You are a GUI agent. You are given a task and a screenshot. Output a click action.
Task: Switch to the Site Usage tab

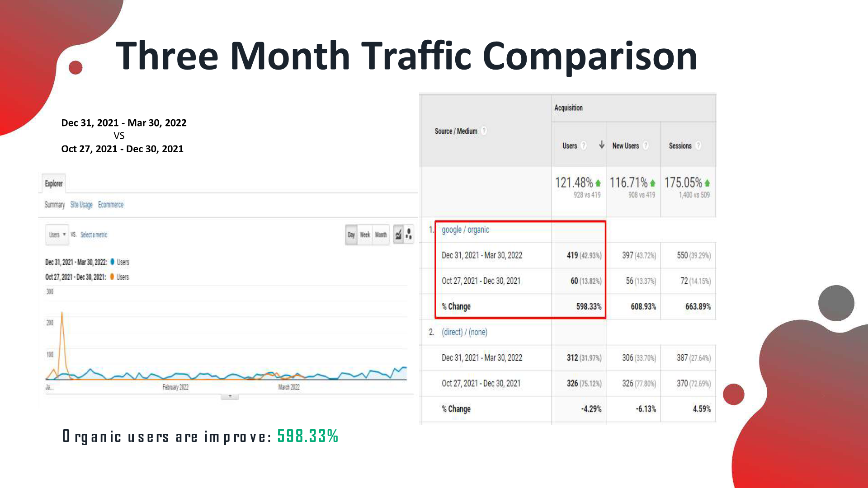click(x=81, y=205)
